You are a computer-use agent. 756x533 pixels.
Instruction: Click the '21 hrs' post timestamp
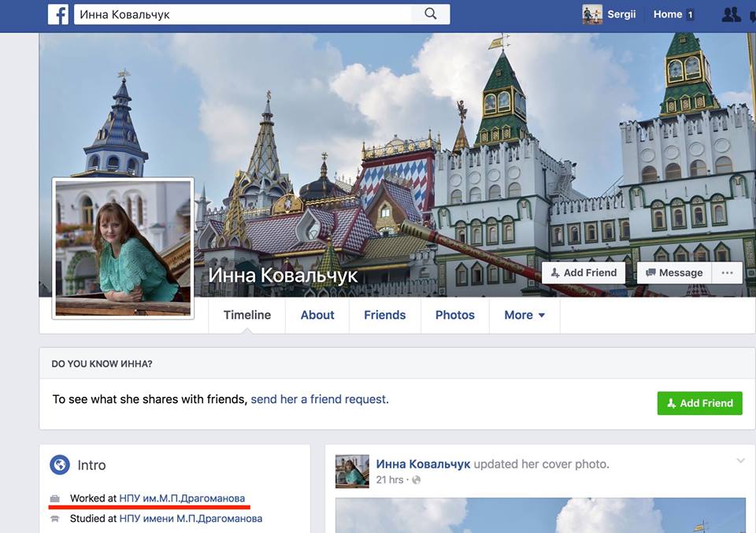390,480
